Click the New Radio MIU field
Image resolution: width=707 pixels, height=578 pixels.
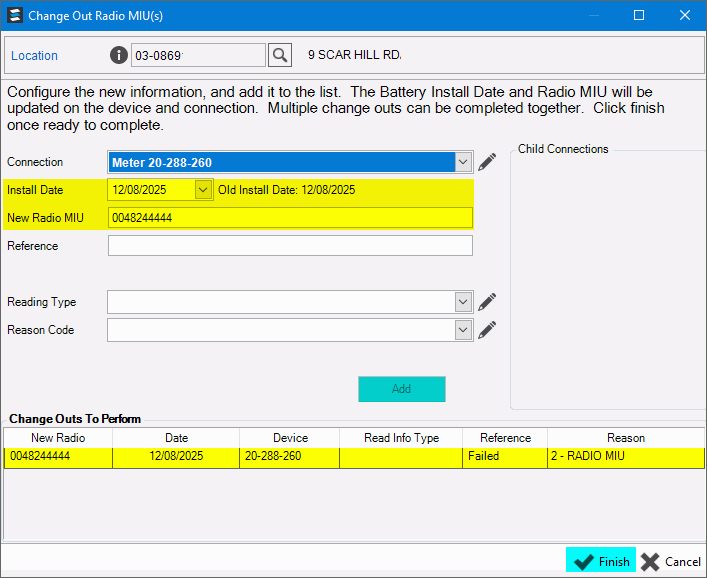(290, 218)
